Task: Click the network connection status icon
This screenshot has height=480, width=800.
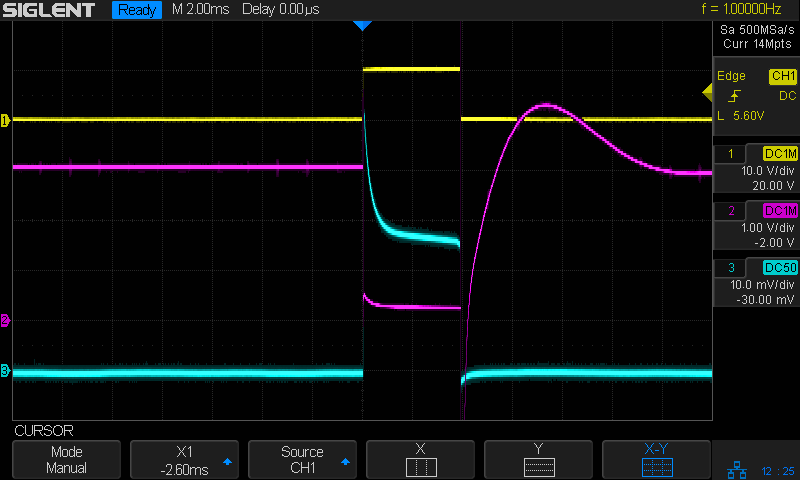Action: tap(735, 469)
